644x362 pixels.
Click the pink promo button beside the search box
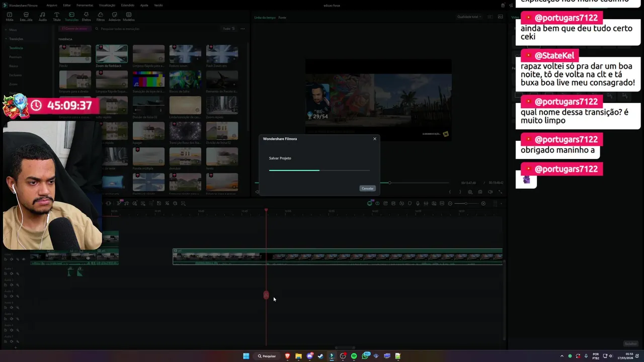pos(74,29)
